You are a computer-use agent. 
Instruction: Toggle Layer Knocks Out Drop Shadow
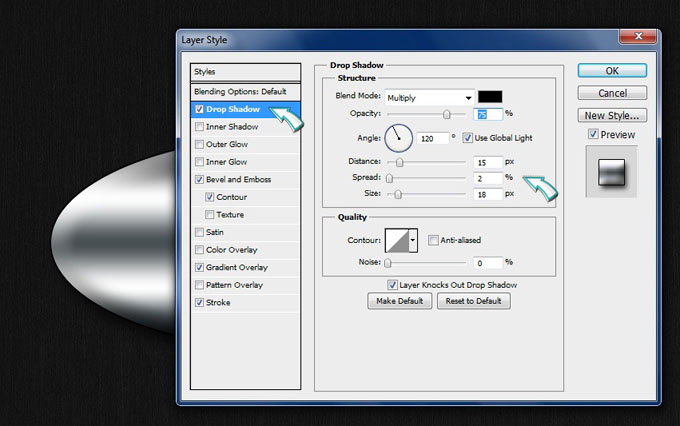392,285
